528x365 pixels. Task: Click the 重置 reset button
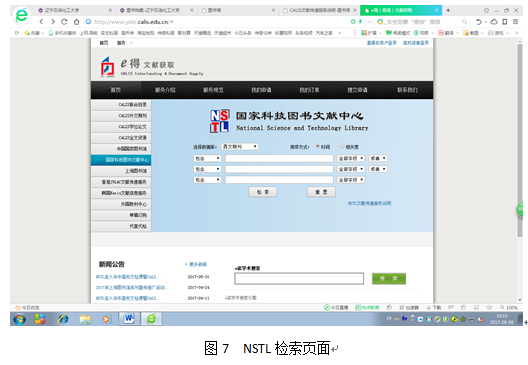point(321,192)
